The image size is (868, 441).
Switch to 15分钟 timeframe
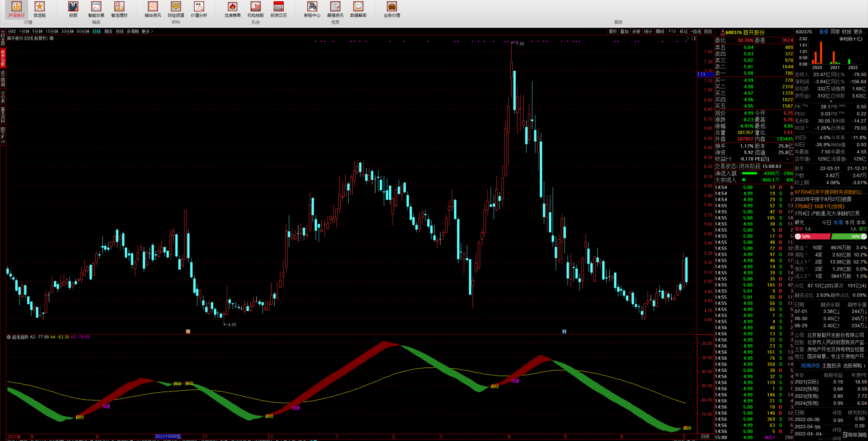click(x=52, y=31)
